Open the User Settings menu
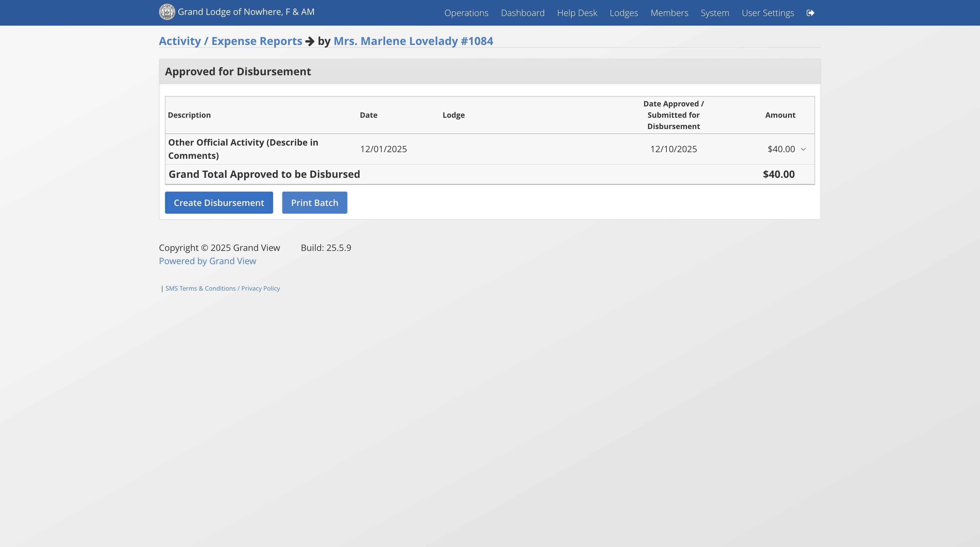 pyautogui.click(x=768, y=13)
